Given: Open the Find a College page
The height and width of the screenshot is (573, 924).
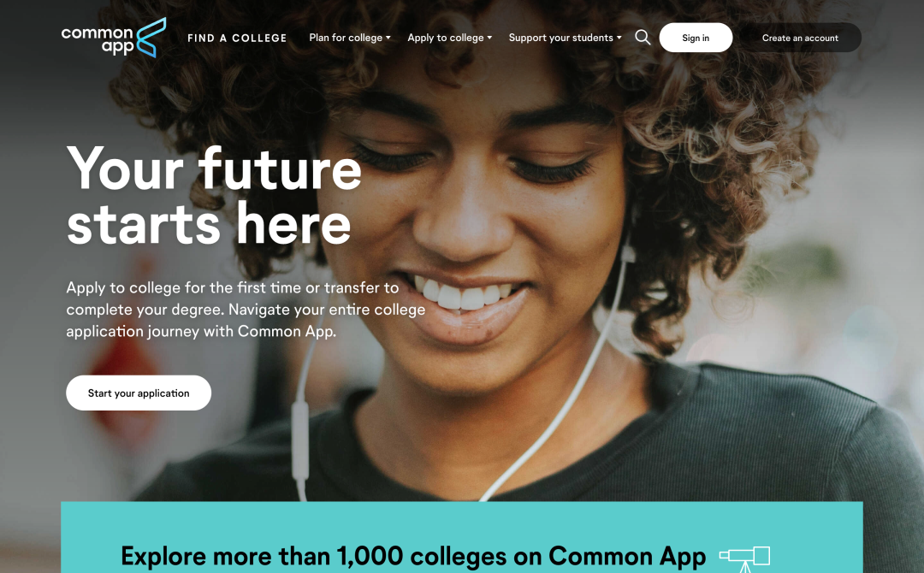Looking at the screenshot, I should pyautogui.click(x=237, y=38).
